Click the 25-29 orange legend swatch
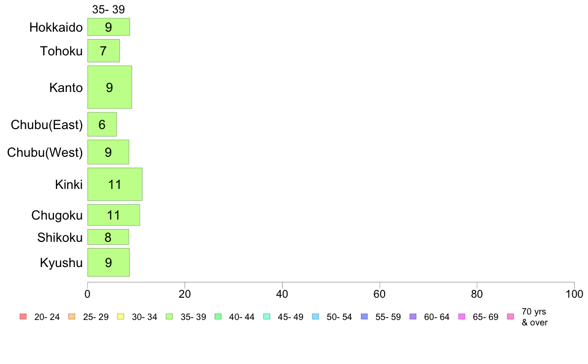This screenshot has height=364, width=588. [71, 317]
